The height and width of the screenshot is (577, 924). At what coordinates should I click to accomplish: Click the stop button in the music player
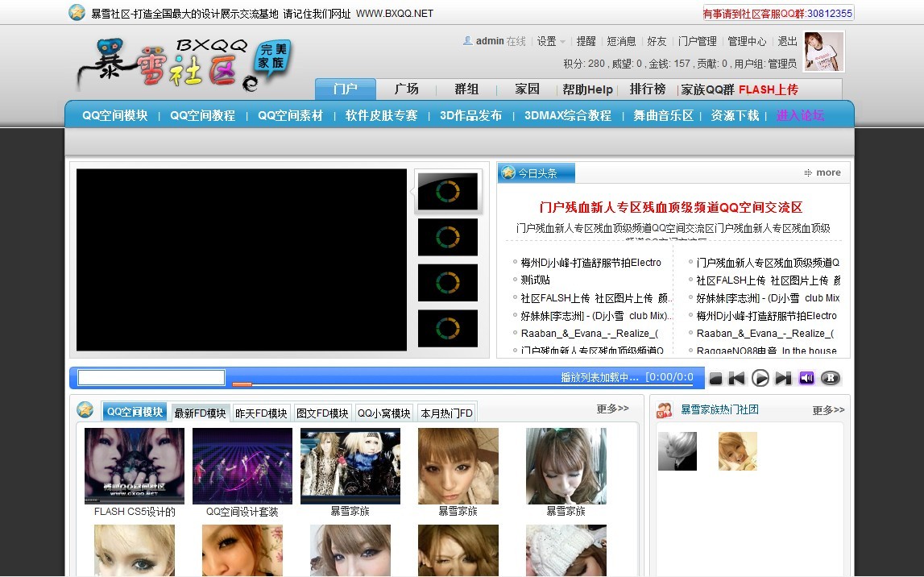click(715, 379)
